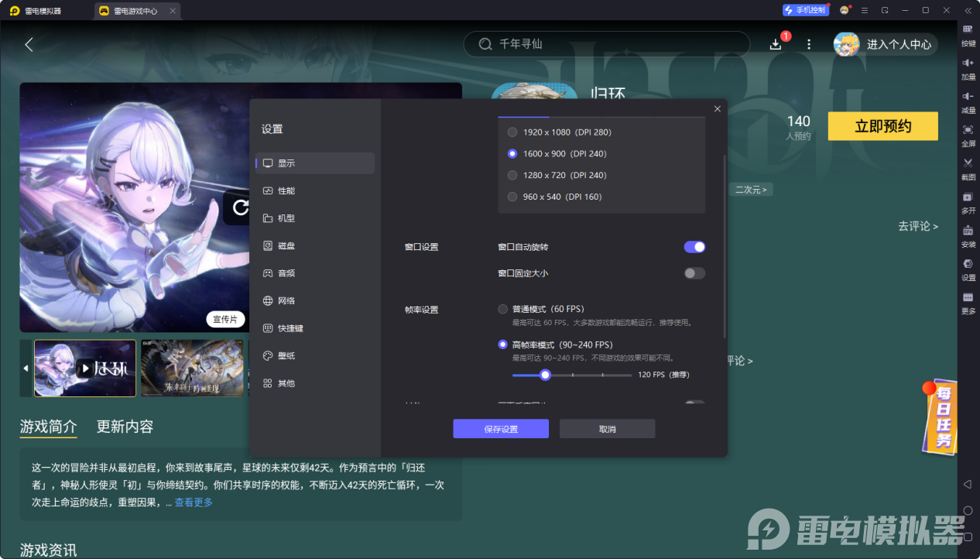Click the 二次元 > category tag
The image size is (980, 559).
click(x=751, y=190)
